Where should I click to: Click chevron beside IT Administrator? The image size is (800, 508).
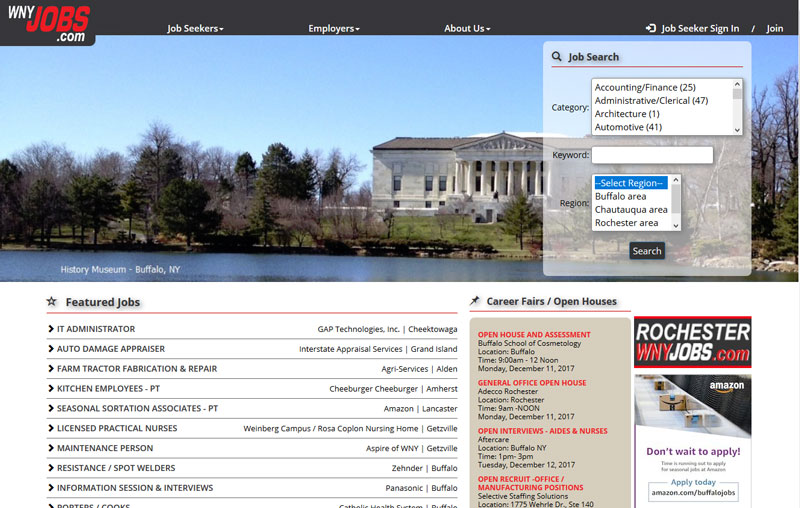pos(51,329)
